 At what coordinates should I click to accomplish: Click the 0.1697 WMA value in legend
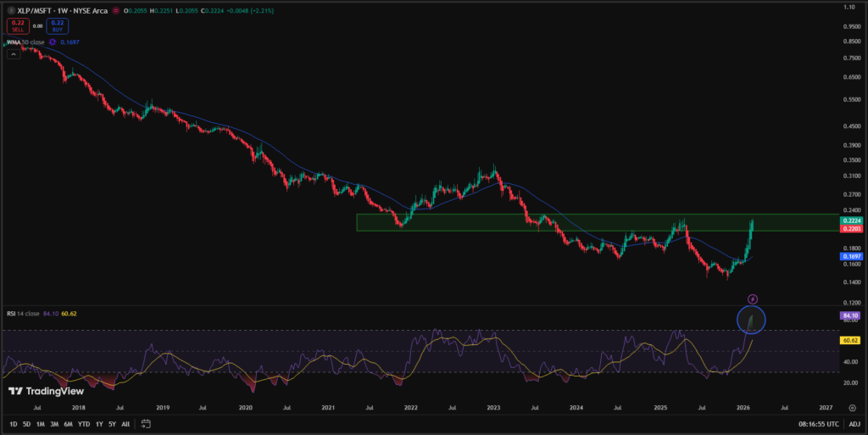tap(70, 42)
